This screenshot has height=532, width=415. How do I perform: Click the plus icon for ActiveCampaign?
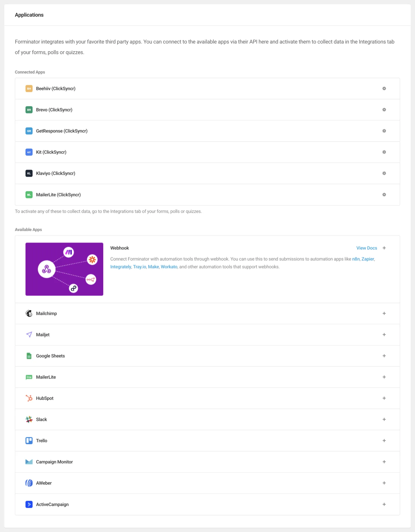(384, 504)
